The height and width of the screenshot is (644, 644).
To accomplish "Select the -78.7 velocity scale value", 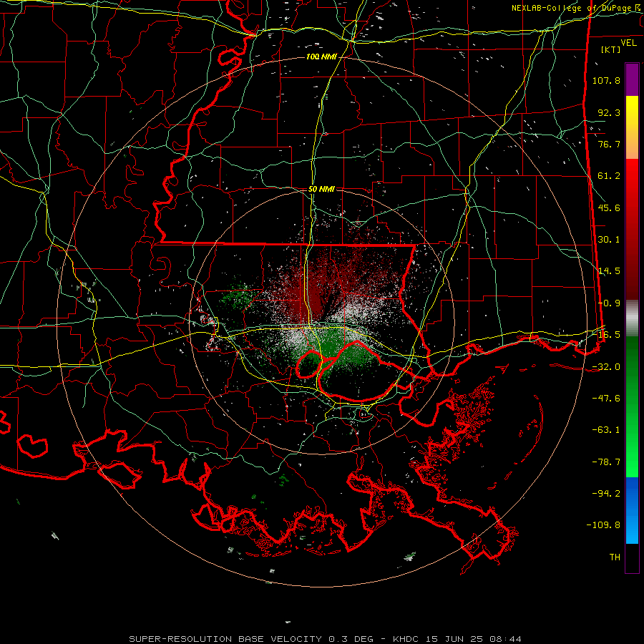I will 606,462.
